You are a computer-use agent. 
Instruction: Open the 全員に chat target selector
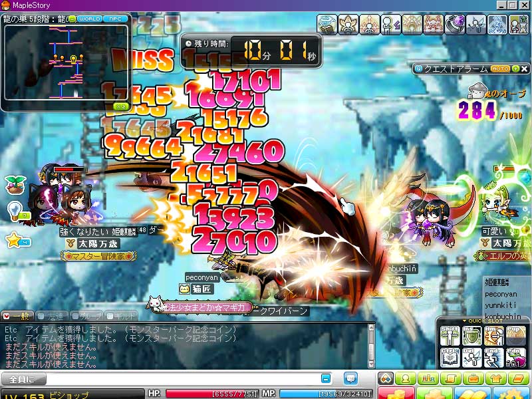(23, 379)
